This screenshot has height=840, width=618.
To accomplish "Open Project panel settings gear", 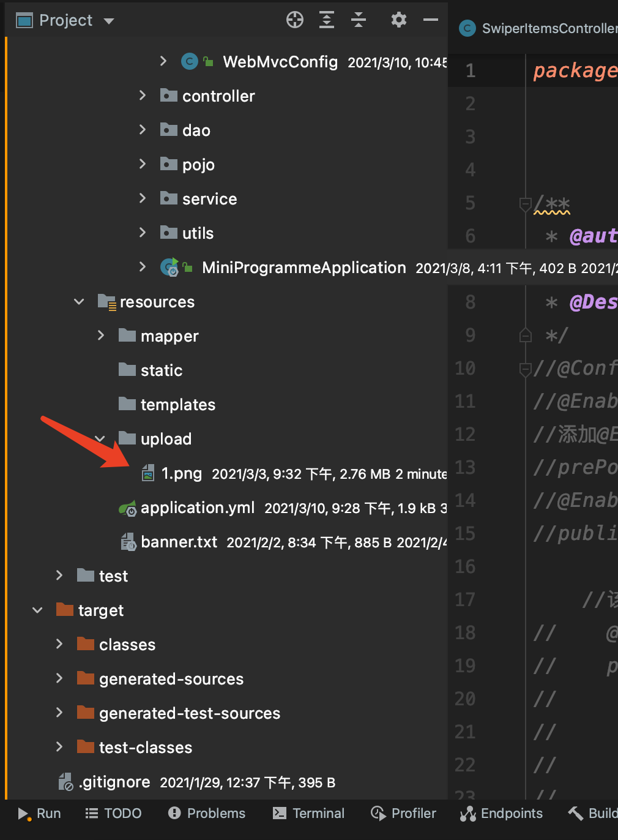I will coord(399,20).
